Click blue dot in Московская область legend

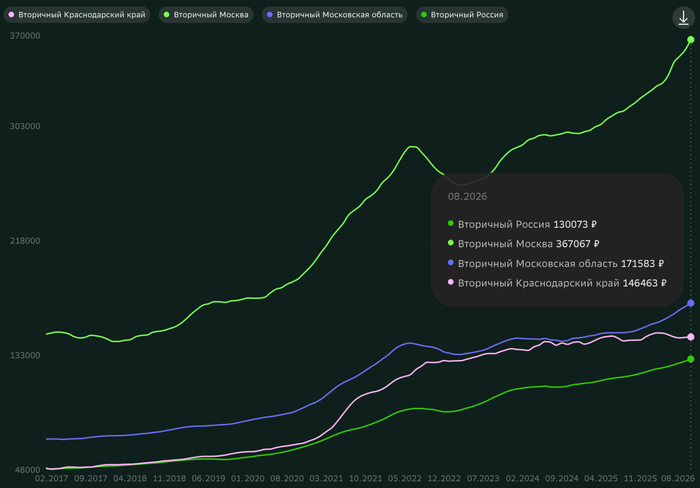(270, 15)
